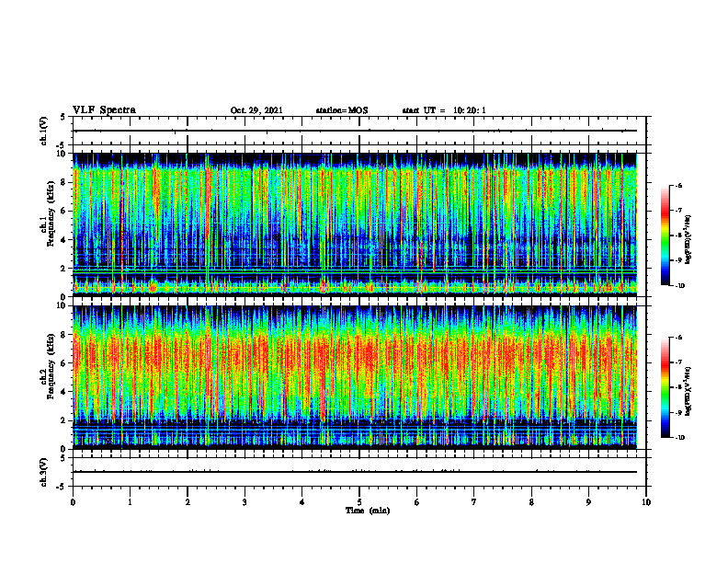Click the ch.1 color bar log(PSD) label
Viewport: 728px width, 563px height.
click(x=688, y=240)
